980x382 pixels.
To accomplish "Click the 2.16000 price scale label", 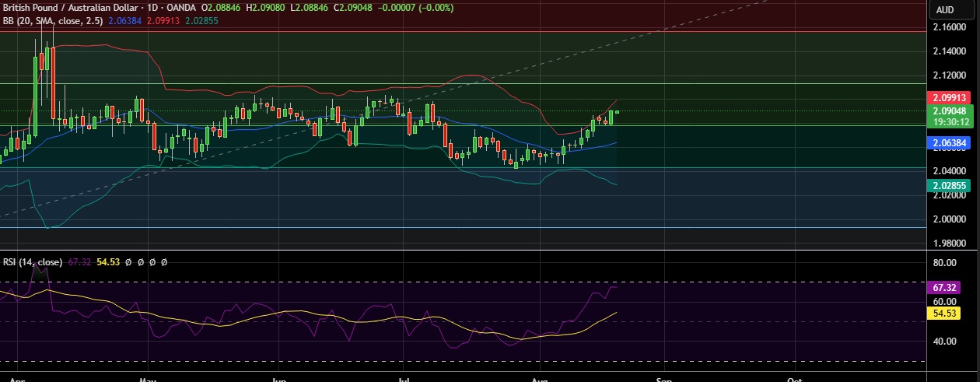I will [950, 26].
